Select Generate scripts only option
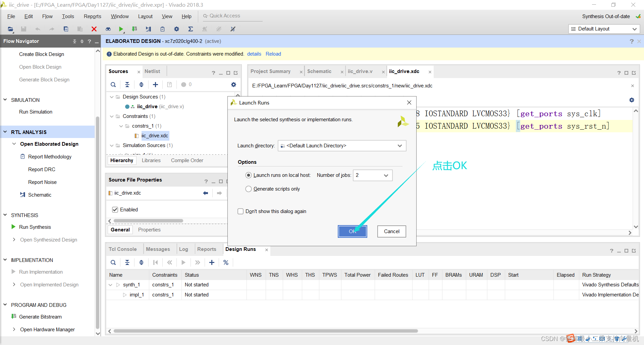The height and width of the screenshot is (345, 644). click(249, 189)
